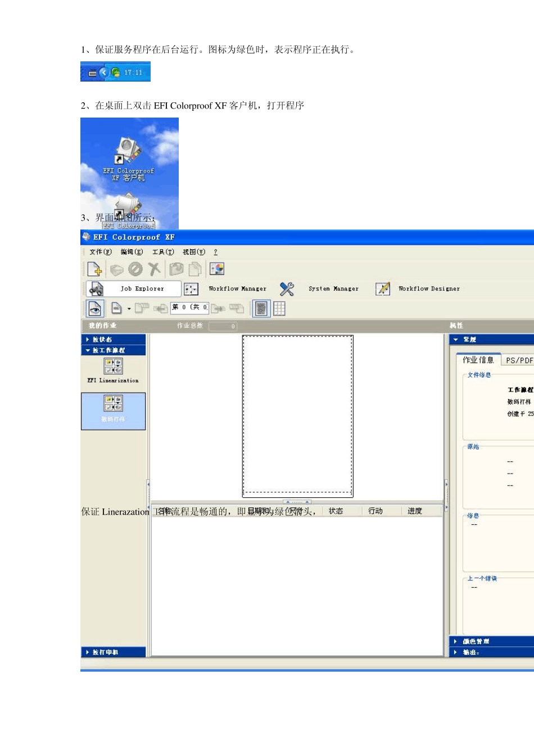Click the 属性 panel header
The width and height of the screenshot is (534, 756).
tap(456, 326)
